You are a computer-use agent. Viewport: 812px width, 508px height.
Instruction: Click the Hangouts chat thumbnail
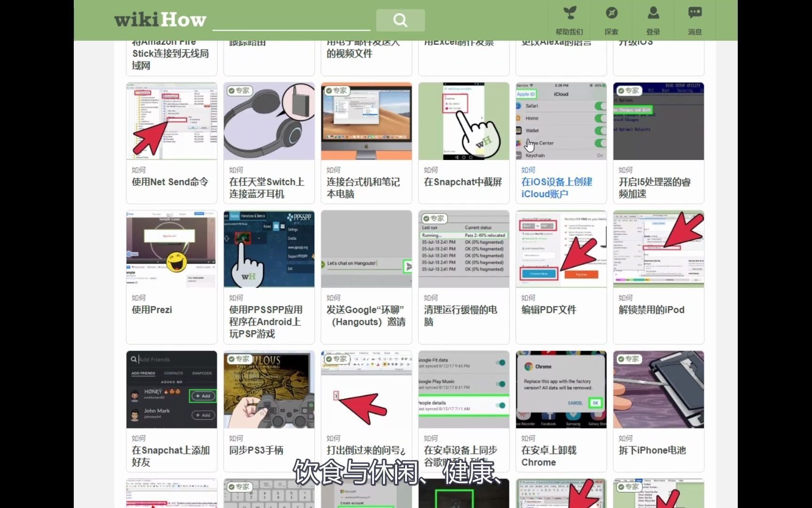367,249
